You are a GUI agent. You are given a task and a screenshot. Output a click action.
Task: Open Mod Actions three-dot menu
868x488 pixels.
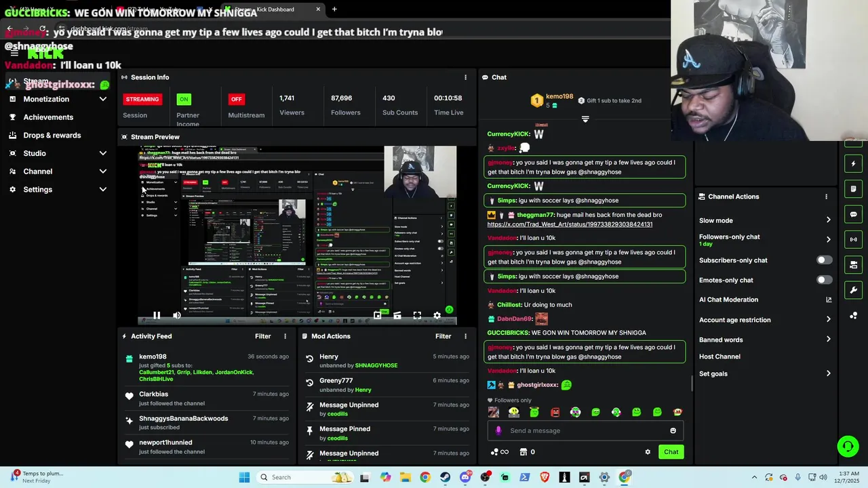pos(465,336)
